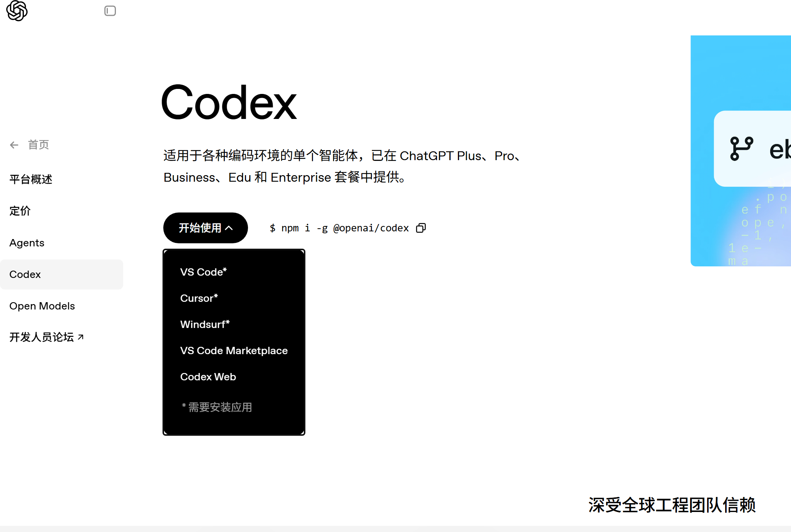
Task: Select the highlighted Codex sidebar item
Action: 25,274
